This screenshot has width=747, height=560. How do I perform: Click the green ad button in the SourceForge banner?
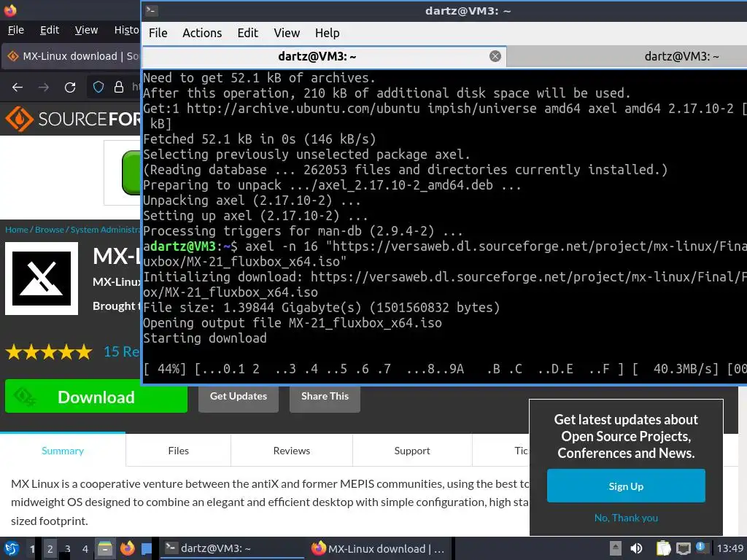coord(131,172)
